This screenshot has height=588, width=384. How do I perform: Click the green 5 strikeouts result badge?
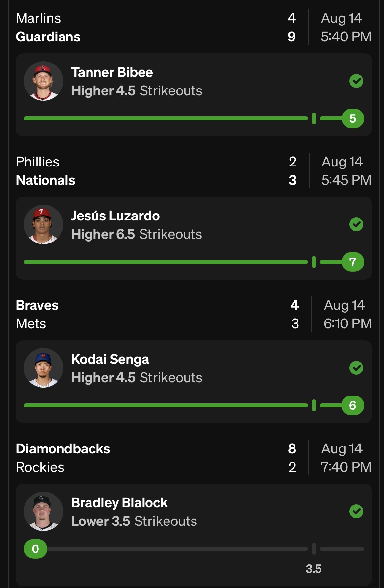tap(353, 118)
